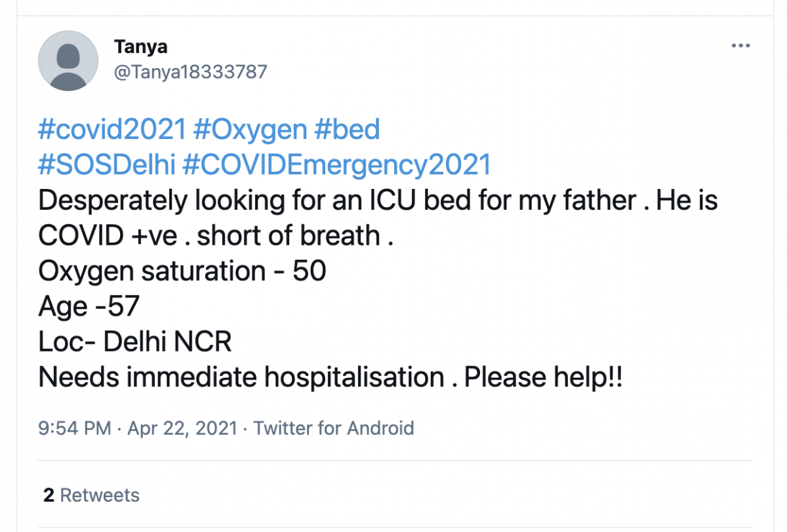Click the @Tanya18333787 handle
The height and width of the screenshot is (532, 787).
click(x=190, y=72)
